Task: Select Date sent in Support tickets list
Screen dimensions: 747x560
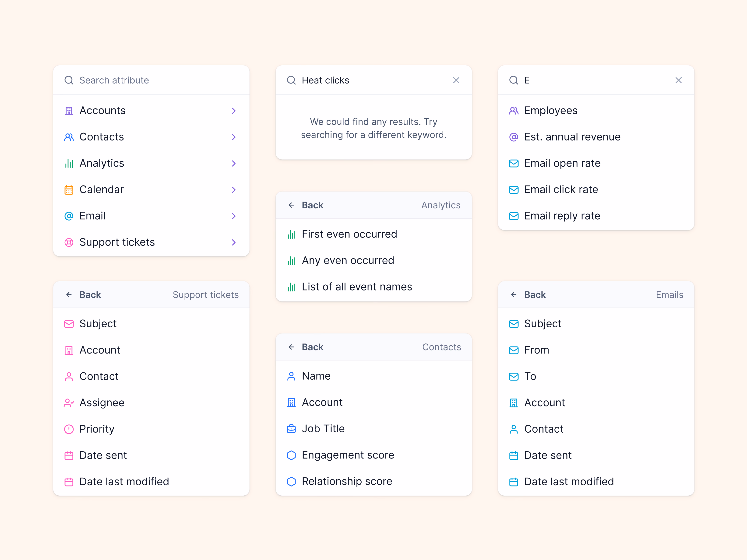Action: (151, 456)
